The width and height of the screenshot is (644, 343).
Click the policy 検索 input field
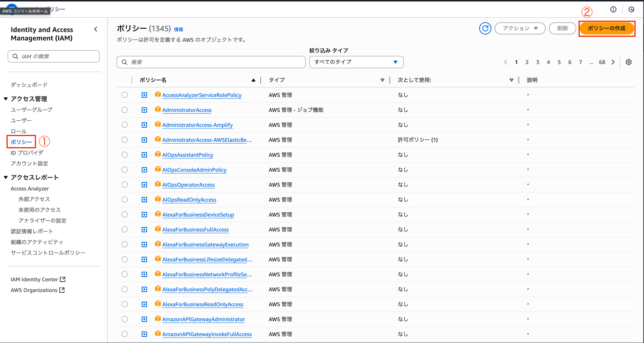pyautogui.click(x=211, y=62)
